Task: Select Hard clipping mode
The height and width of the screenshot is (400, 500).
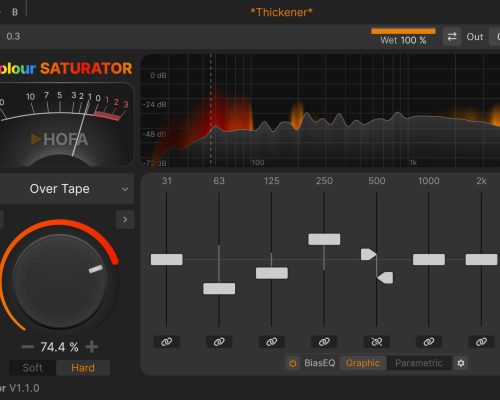Action: pyautogui.click(x=83, y=368)
